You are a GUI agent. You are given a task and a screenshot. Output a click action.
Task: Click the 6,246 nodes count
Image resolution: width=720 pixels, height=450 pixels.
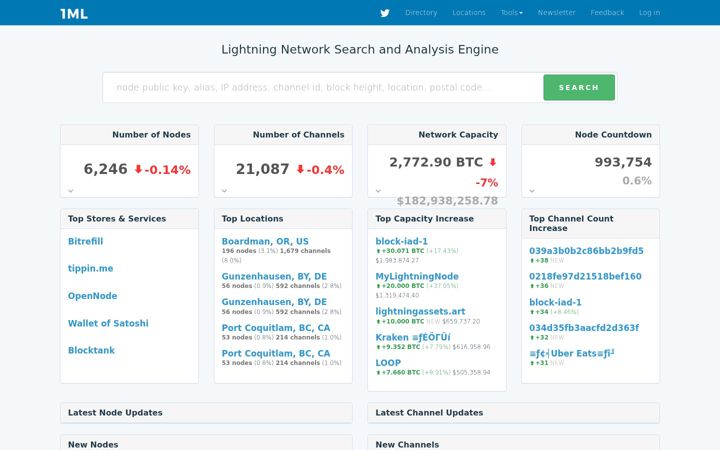(106, 169)
